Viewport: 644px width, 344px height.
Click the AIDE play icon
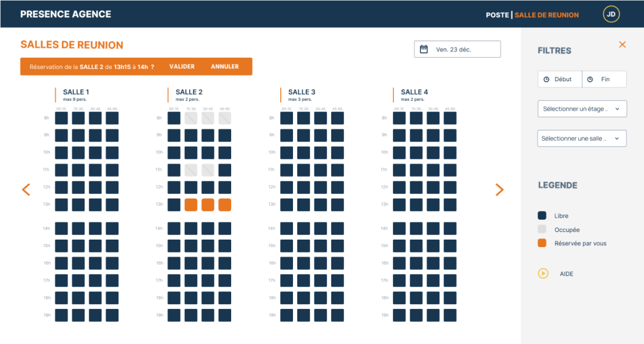coord(543,273)
